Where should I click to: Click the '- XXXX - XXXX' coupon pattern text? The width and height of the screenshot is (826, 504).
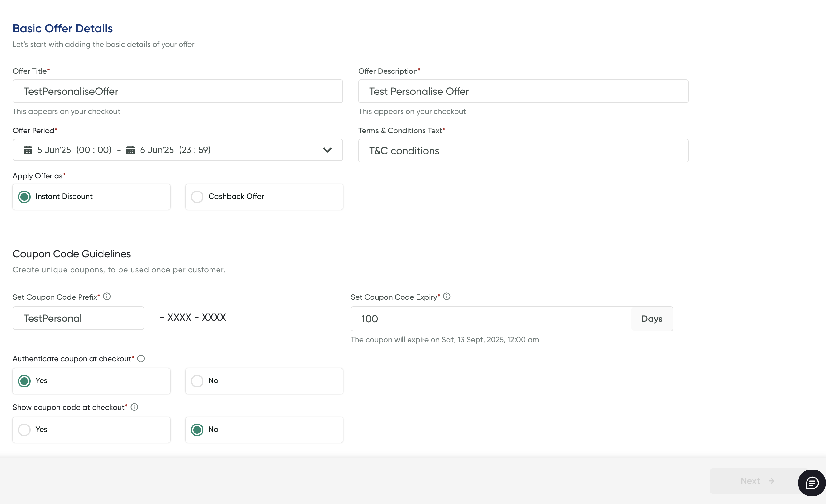coord(193,318)
